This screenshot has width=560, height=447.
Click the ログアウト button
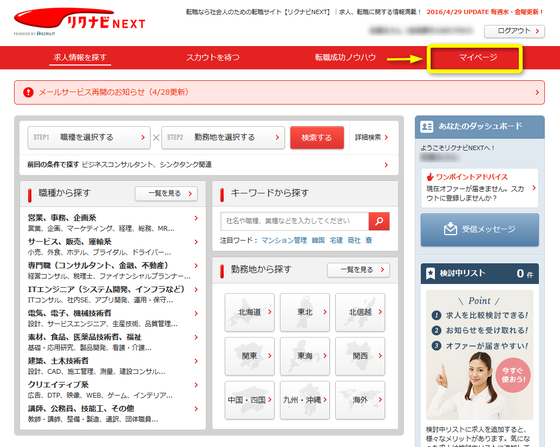pyautogui.click(x=514, y=31)
